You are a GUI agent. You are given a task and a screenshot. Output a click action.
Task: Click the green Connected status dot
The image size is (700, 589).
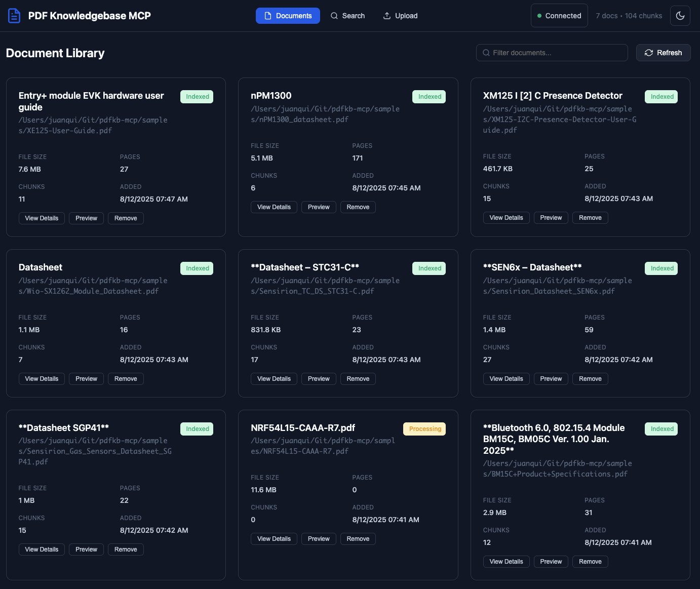(x=539, y=16)
